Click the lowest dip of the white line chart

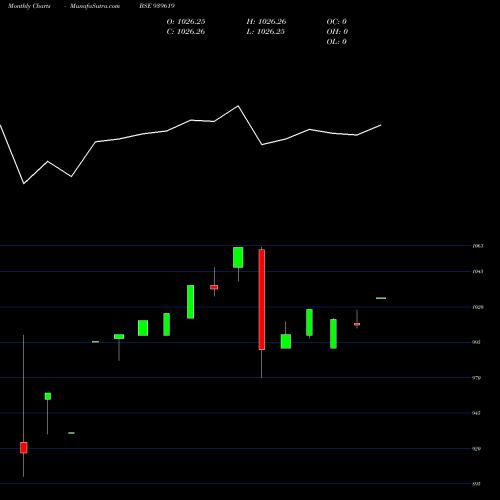coord(24,183)
